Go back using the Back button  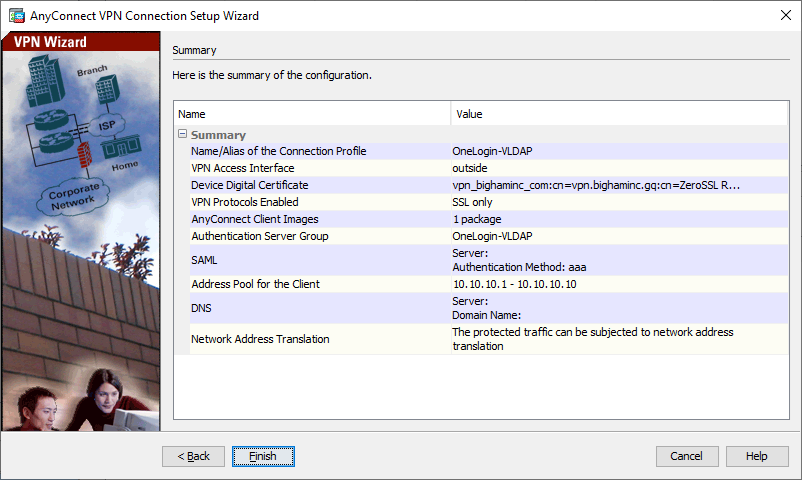tap(193, 456)
